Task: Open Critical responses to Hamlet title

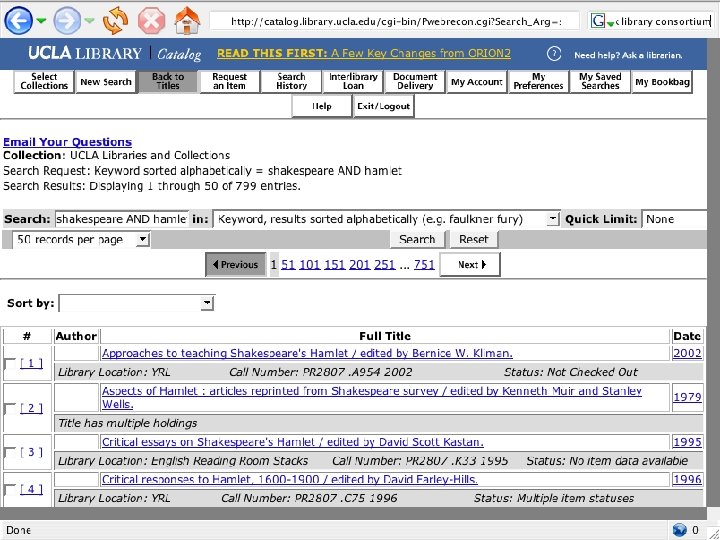Action: [290, 479]
